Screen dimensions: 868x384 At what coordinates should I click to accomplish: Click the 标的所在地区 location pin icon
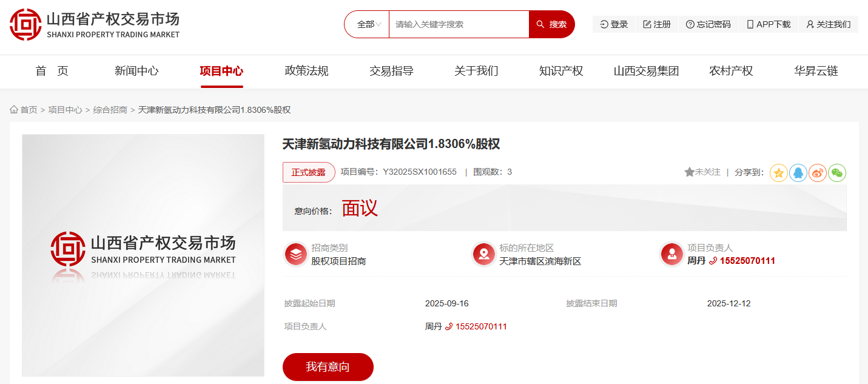click(484, 254)
